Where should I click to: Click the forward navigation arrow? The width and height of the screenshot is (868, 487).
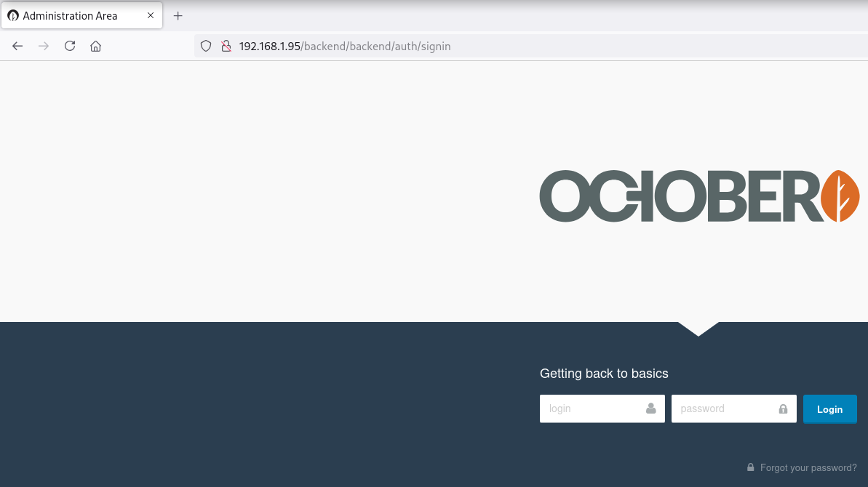[44, 46]
